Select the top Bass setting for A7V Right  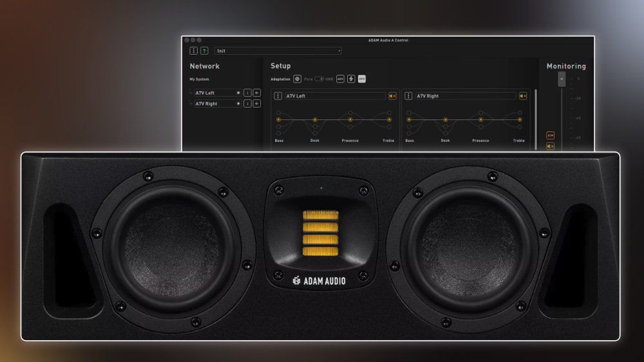point(409,113)
